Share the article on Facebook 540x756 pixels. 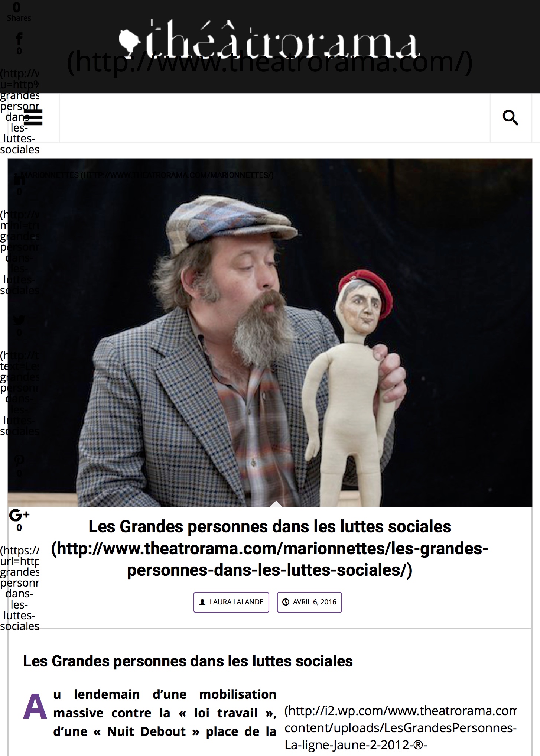coord(19,38)
